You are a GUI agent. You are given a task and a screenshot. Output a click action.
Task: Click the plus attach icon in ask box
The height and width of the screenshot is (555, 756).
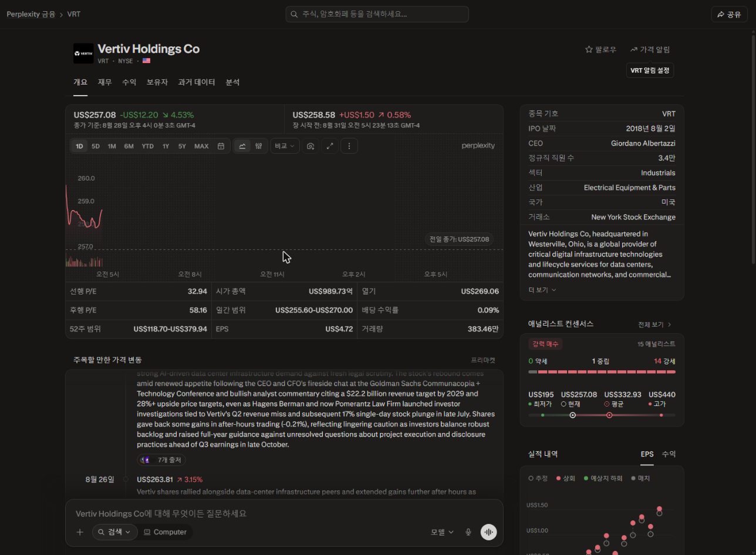(80, 532)
